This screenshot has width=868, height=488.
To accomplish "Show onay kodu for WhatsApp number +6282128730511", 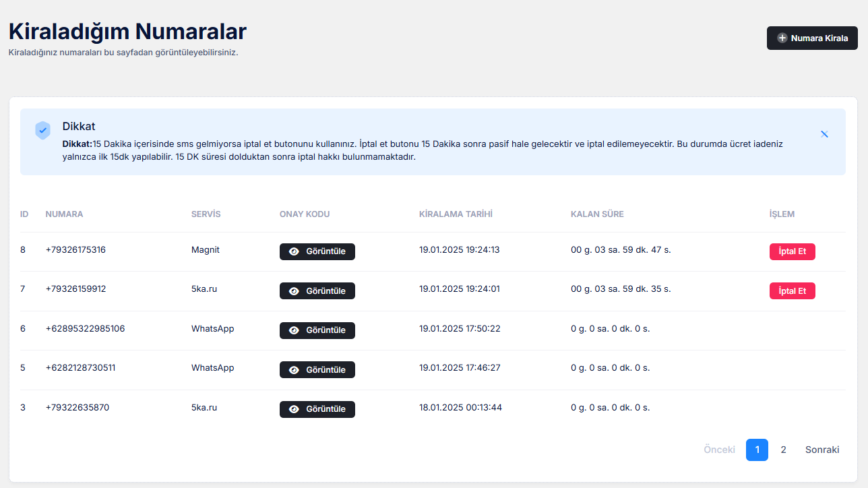I will pos(317,369).
